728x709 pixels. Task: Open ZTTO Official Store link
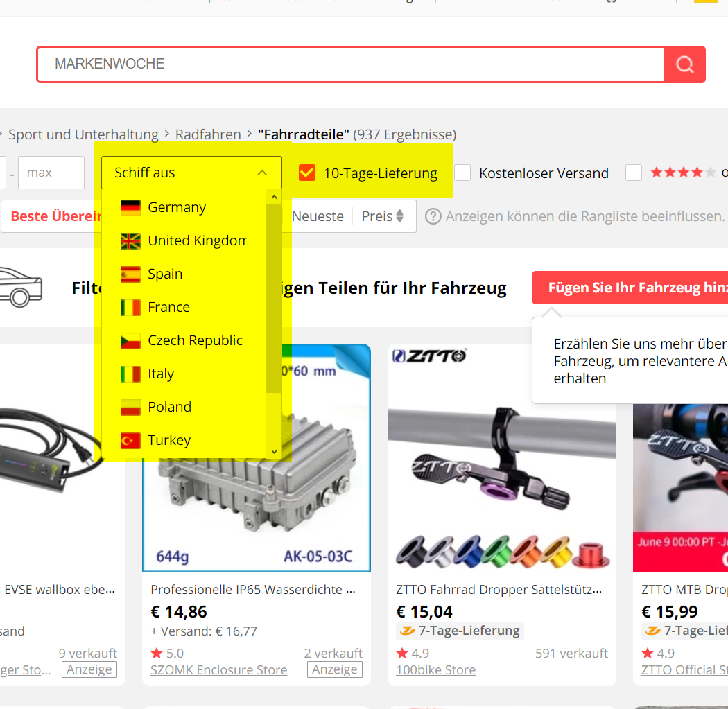coord(684,670)
